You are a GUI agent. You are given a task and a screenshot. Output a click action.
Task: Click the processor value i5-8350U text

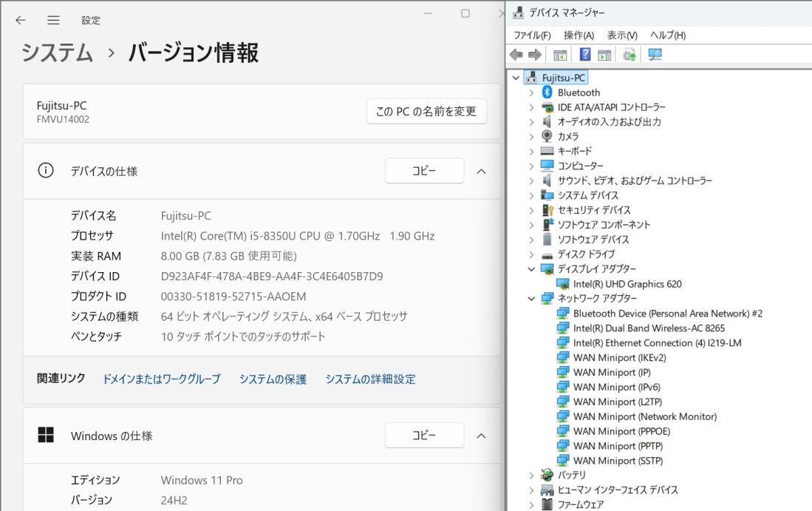(297, 236)
